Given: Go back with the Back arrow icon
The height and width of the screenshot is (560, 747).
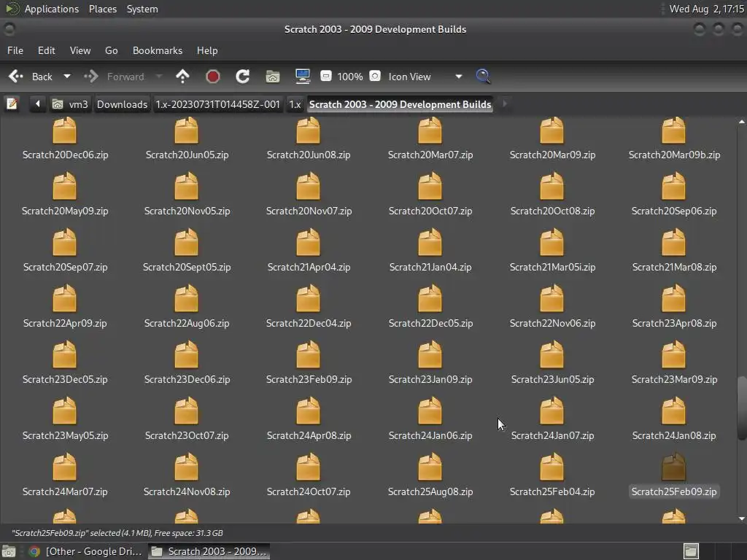Looking at the screenshot, I should click(x=16, y=76).
